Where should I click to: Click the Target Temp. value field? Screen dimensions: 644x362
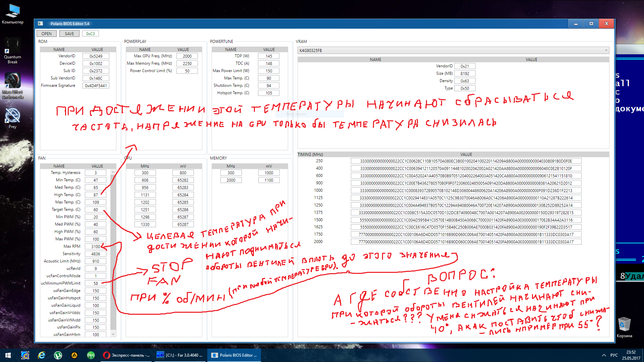96,209
